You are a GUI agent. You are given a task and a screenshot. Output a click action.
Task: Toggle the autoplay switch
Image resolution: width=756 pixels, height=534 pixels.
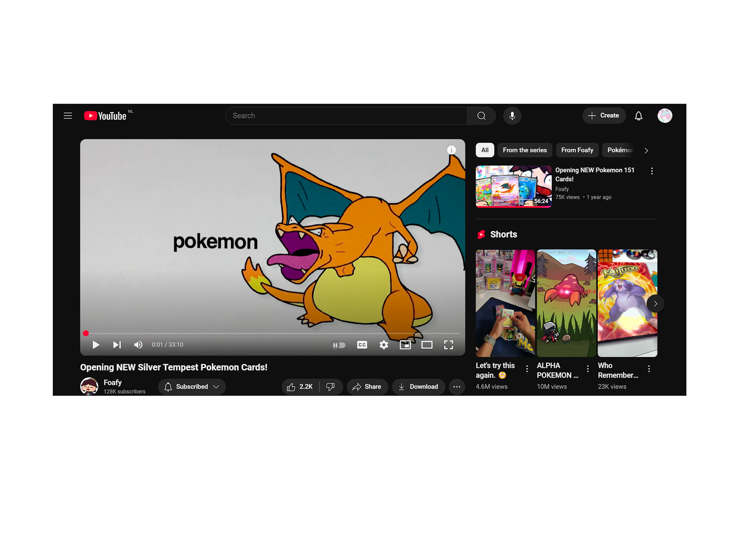point(338,345)
